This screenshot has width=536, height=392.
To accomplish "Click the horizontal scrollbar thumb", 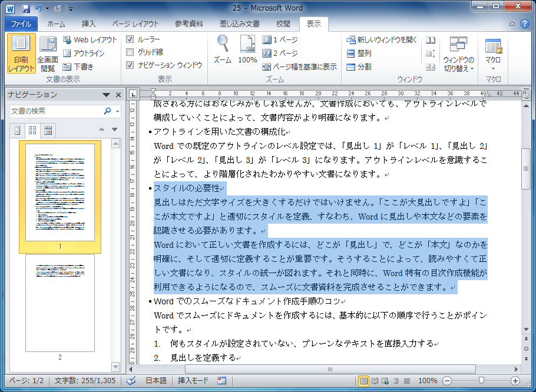I will click(330, 369).
